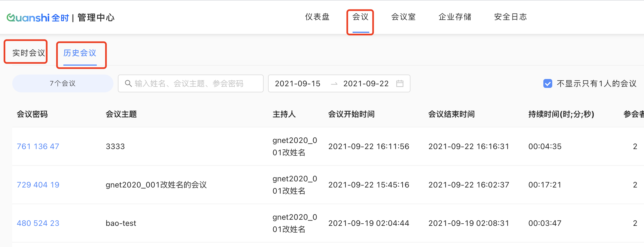Image resolution: width=644 pixels, height=247 pixels.
Task: Click the meeting search input field
Action: coord(195,83)
